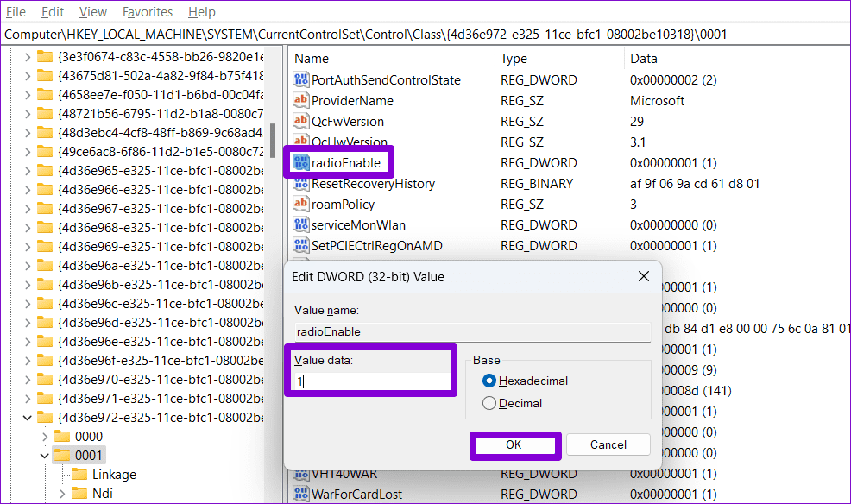This screenshot has width=851, height=504.
Task: Confirm the DWORD edit with OK
Action: (514, 444)
